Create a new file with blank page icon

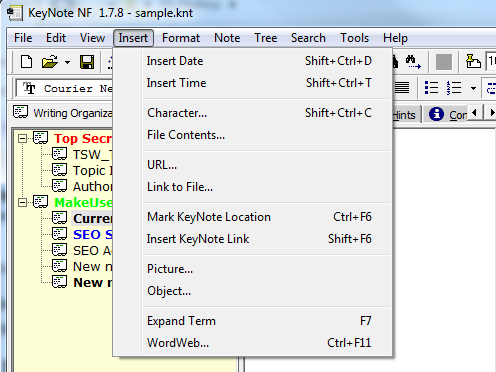27,62
